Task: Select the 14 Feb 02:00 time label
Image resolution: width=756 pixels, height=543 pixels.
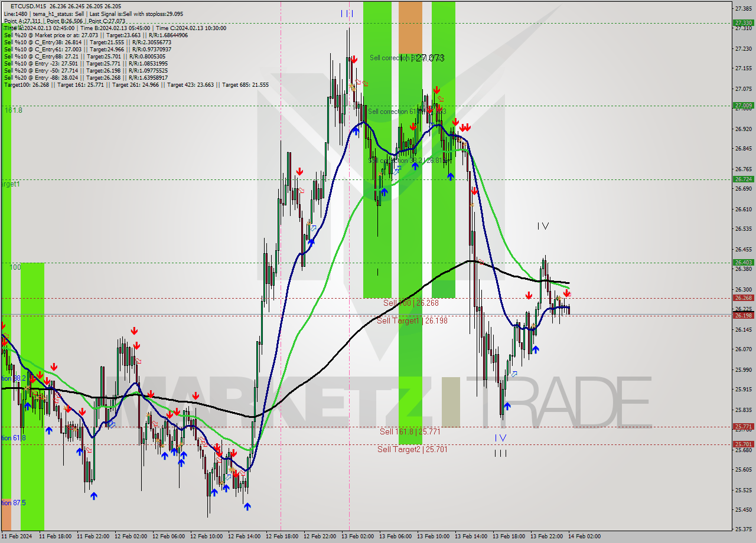Action: tap(584, 537)
